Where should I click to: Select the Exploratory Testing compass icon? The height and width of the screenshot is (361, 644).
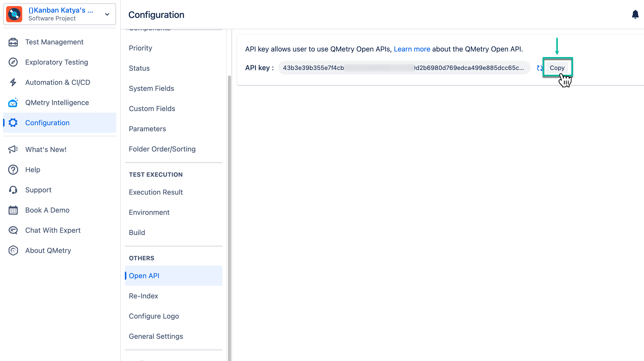13,62
